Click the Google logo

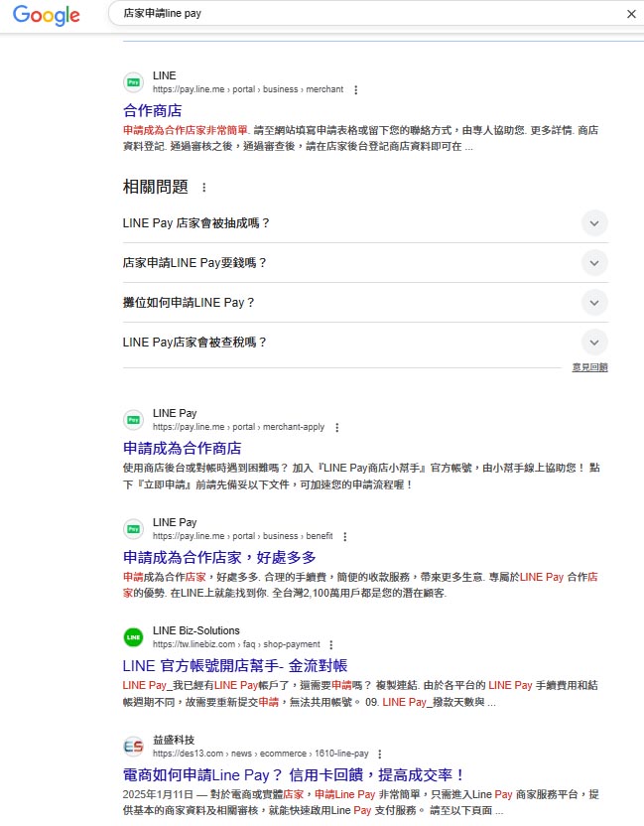pos(47,15)
